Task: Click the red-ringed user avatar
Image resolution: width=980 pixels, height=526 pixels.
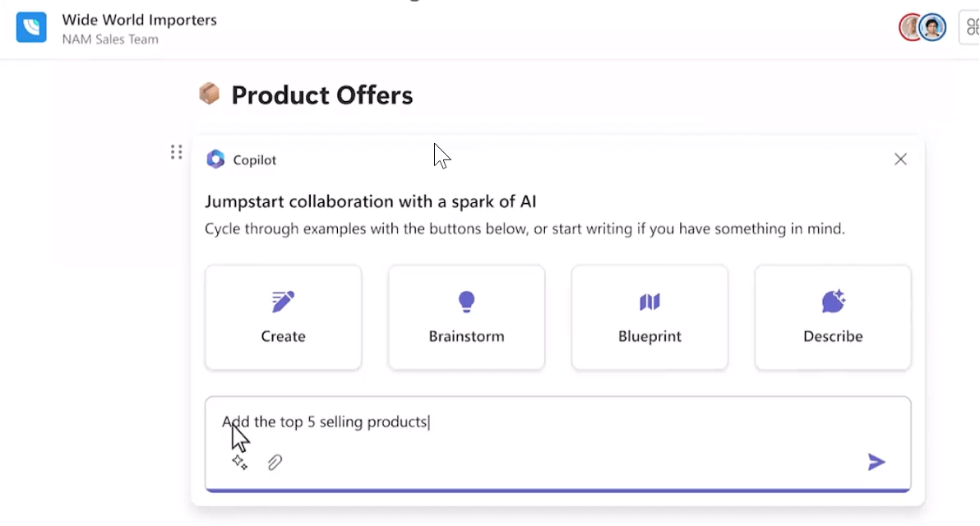Action: coord(909,27)
